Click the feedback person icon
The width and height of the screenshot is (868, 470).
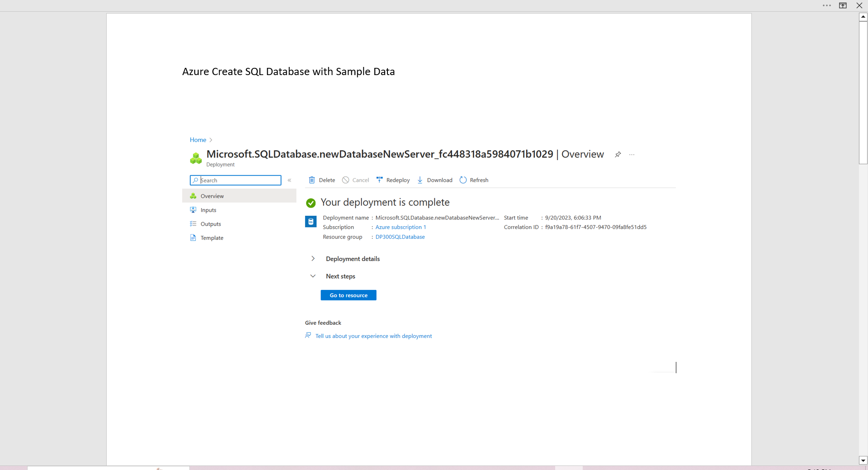(308, 335)
